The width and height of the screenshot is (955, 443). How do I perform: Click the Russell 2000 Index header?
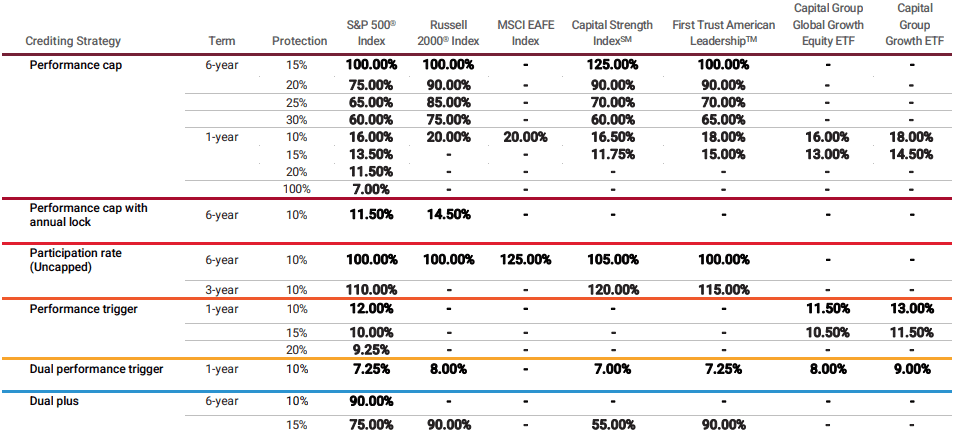coord(447,33)
